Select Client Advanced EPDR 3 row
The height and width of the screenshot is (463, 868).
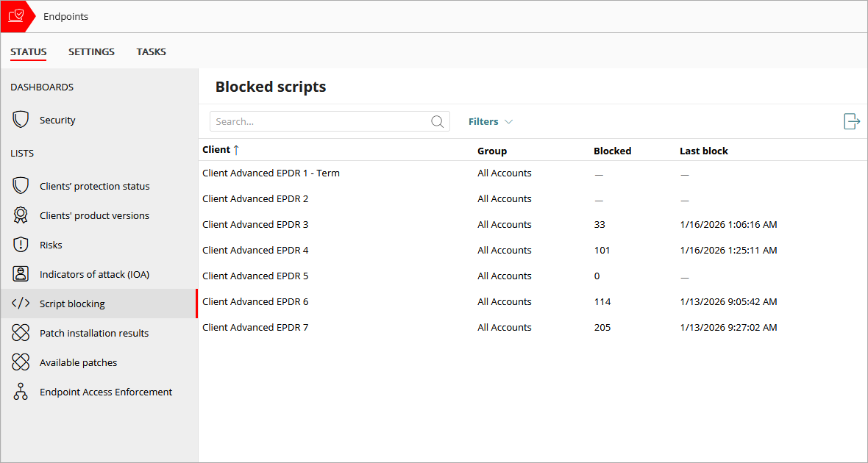point(255,224)
